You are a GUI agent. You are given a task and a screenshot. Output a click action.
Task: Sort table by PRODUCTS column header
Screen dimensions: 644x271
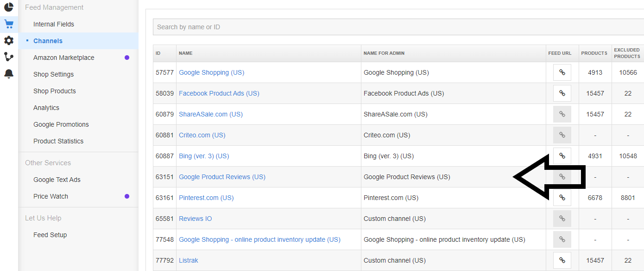point(594,53)
